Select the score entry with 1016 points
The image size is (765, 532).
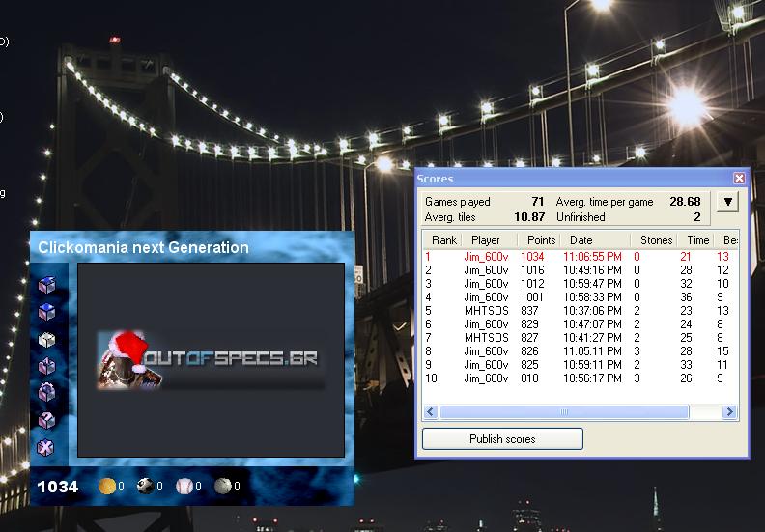tap(581, 270)
